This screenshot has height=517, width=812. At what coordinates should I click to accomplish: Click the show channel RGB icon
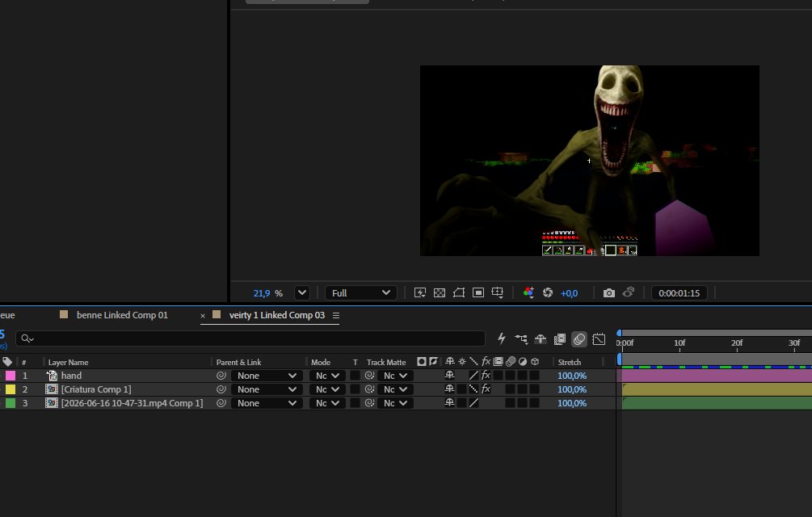(x=528, y=293)
